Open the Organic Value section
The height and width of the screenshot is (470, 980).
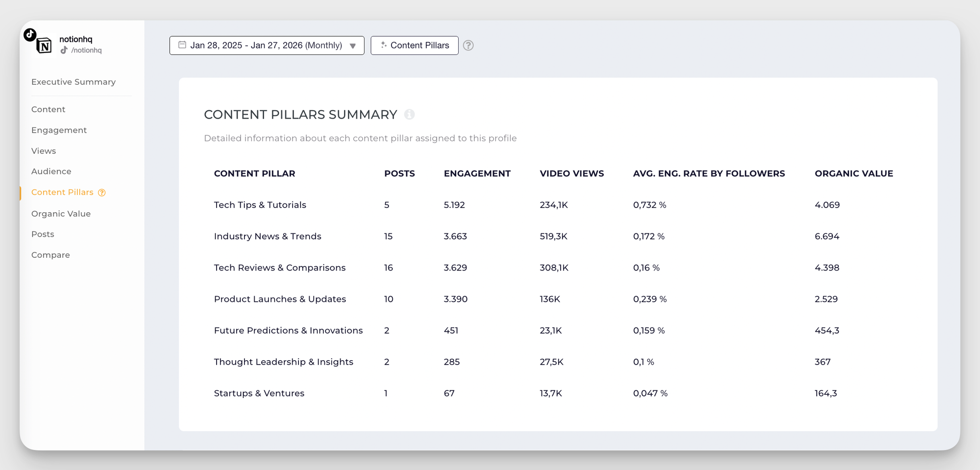pyautogui.click(x=61, y=213)
